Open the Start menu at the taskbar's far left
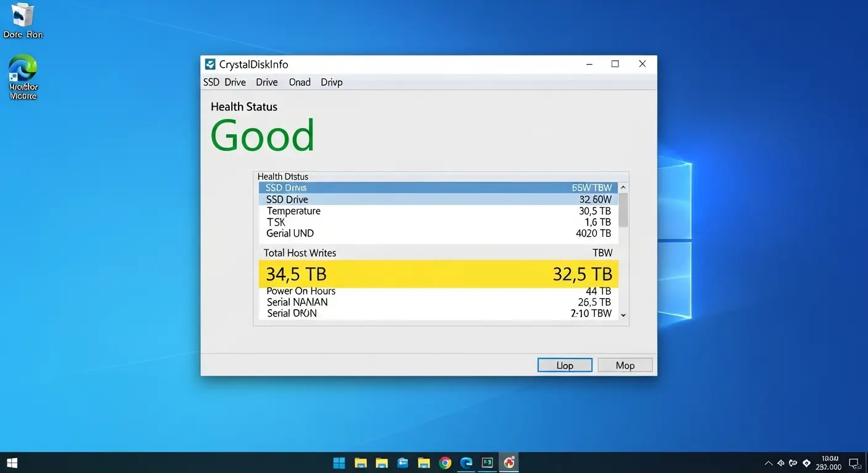The height and width of the screenshot is (473, 868). pos(12,463)
